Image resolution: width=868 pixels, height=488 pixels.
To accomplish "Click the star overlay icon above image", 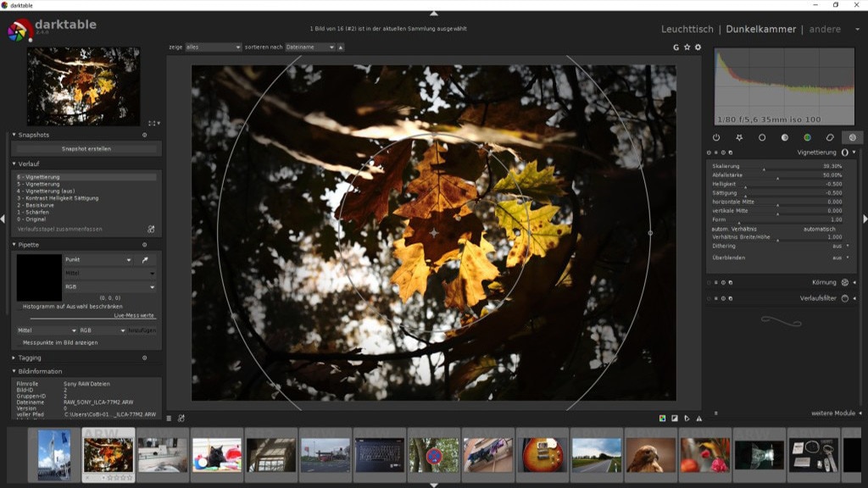I will (x=687, y=47).
